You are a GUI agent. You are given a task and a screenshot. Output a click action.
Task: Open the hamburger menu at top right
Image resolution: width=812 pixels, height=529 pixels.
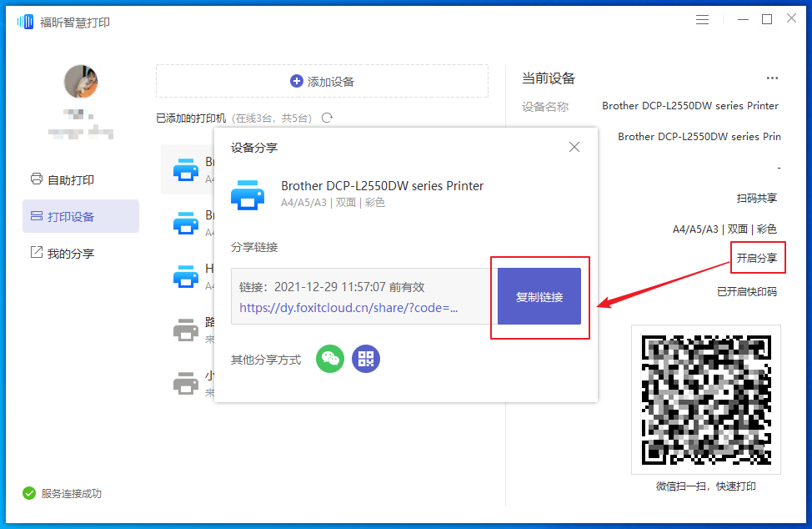pyautogui.click(x=702, y=18)
